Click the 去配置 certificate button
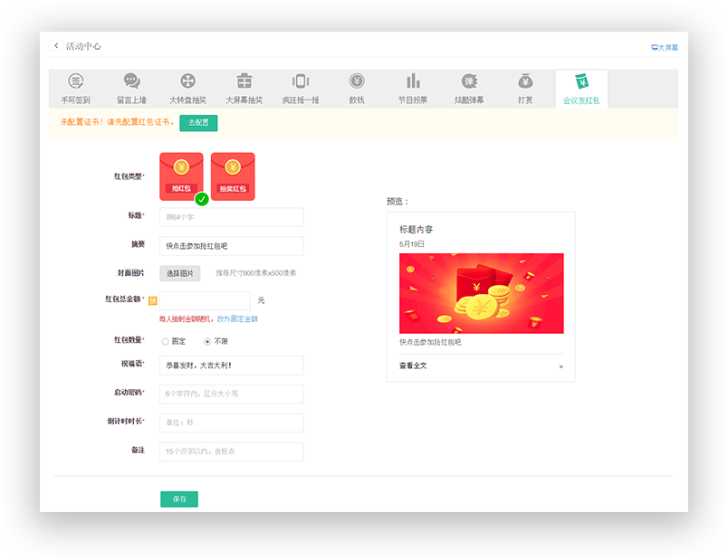Image resolution: width=728 pixels, height=560 pixels. 198,123
